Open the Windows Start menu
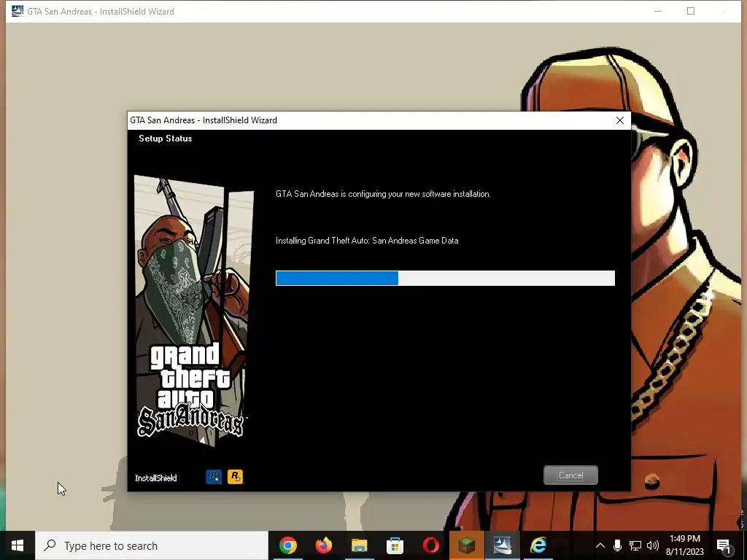 point(18,545)
